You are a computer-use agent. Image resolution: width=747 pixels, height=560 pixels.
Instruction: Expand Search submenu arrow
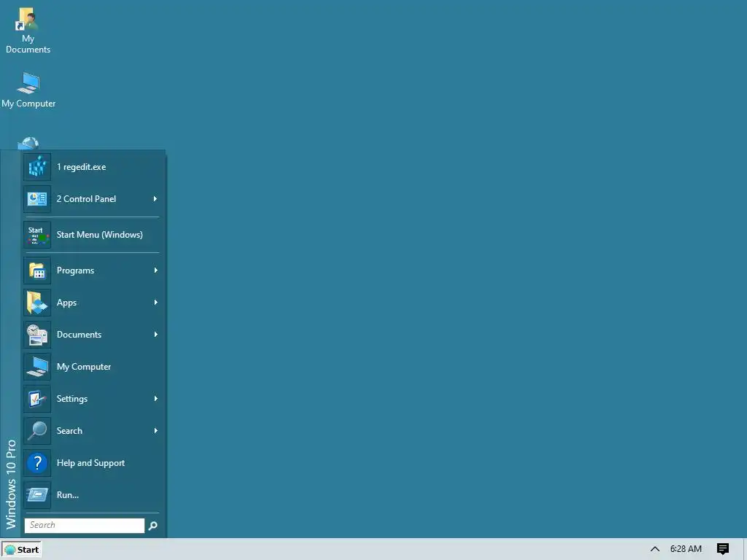tap(155, 430)
